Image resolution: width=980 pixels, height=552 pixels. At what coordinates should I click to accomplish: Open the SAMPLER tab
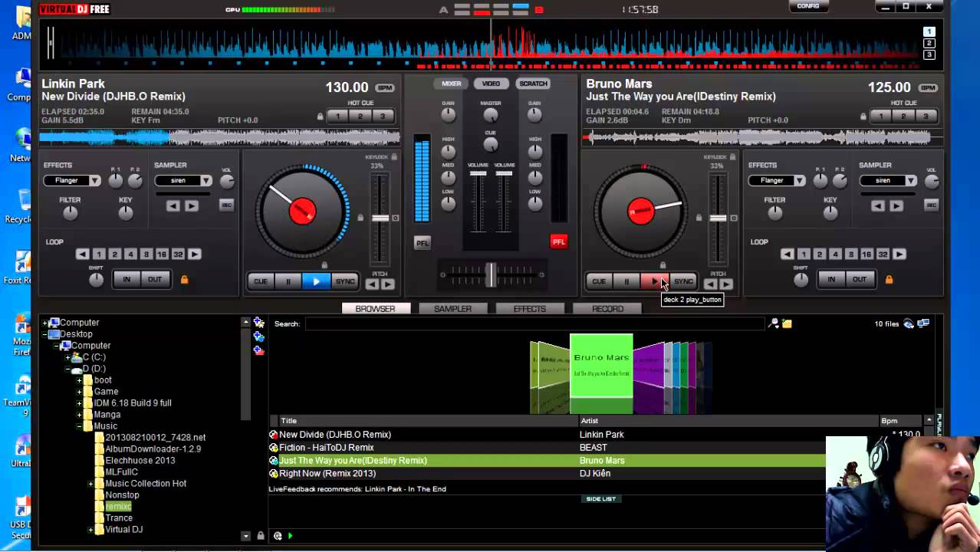(x=453, y=308)
